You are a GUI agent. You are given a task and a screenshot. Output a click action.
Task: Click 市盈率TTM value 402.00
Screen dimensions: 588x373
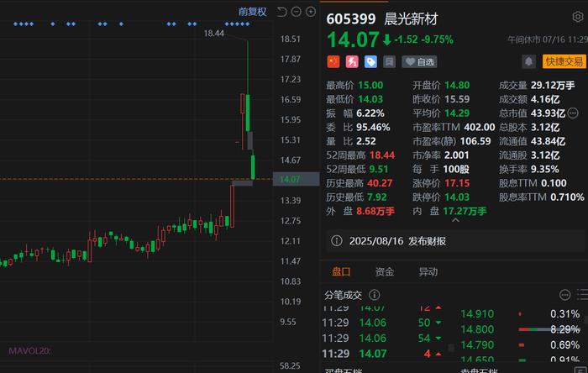(x=480, y=127)
